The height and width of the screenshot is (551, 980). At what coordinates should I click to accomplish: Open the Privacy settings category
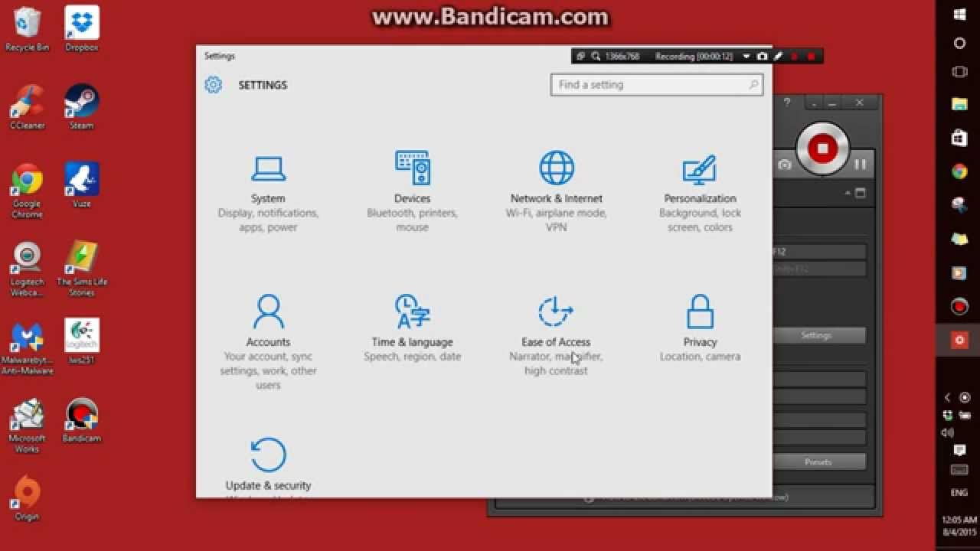point(700,329)
